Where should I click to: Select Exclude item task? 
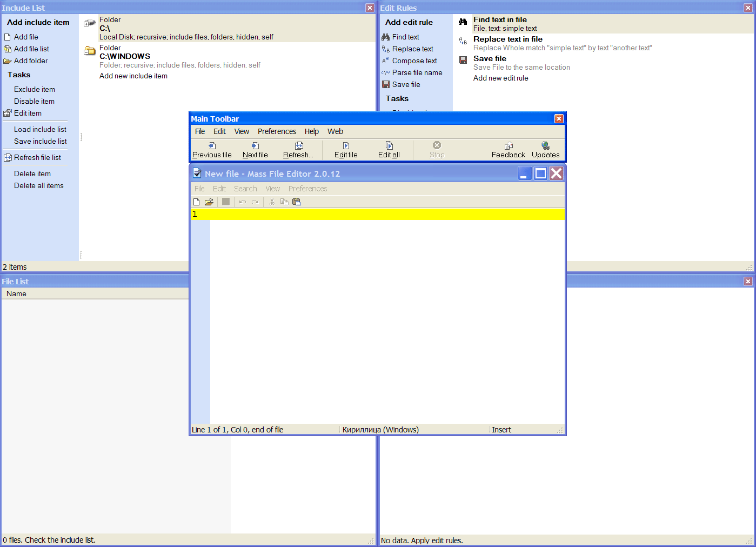tap(35, 89)
